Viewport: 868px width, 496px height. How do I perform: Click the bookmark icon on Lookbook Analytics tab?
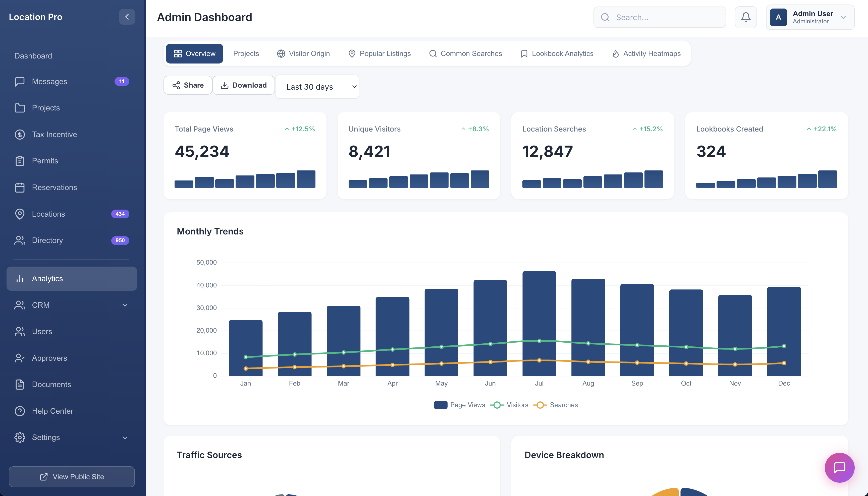(x=524, y=53)
